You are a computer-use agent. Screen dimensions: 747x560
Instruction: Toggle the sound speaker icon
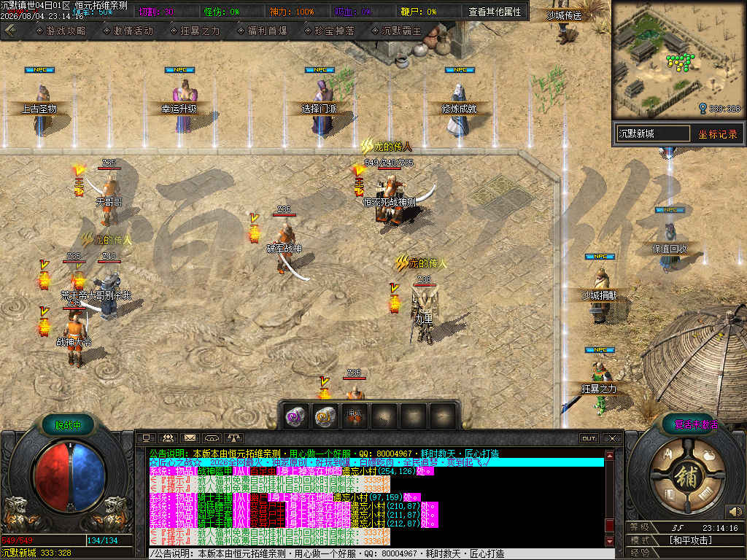click(x=735, y=512)
